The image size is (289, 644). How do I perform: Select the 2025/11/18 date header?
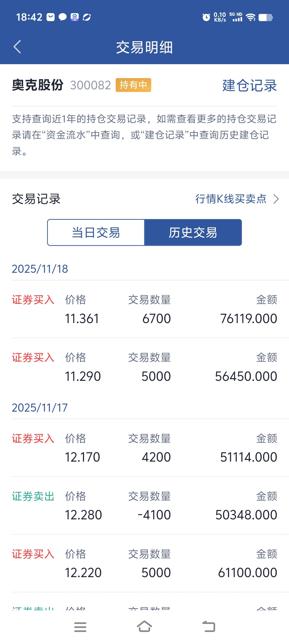coord(40,269)
